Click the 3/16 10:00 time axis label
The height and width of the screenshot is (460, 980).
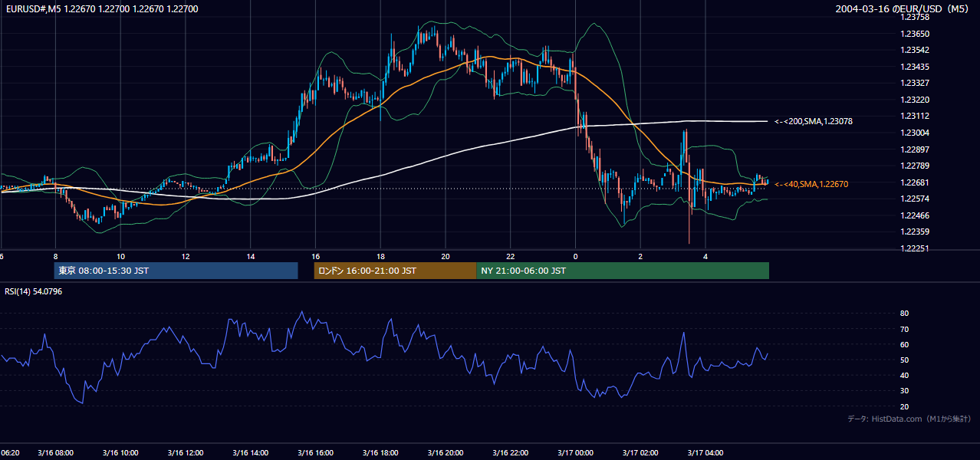point(120,452)
